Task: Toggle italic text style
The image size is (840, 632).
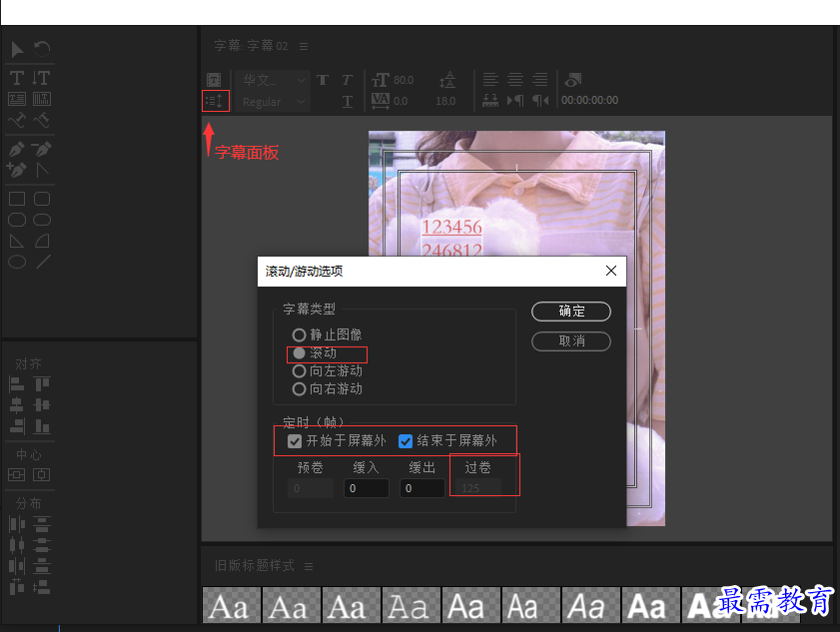Action: [348, 80]
